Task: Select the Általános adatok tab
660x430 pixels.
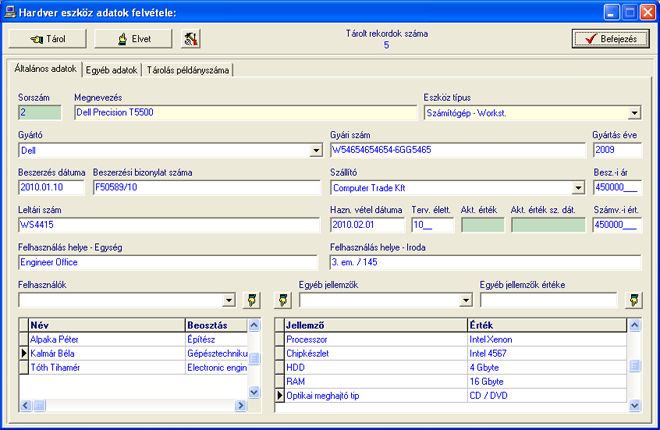Action: tap(44, 70)
